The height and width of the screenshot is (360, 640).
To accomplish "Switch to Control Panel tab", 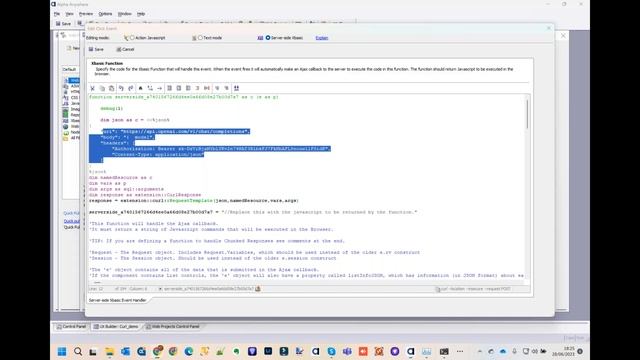I will (x=71, y=327).
